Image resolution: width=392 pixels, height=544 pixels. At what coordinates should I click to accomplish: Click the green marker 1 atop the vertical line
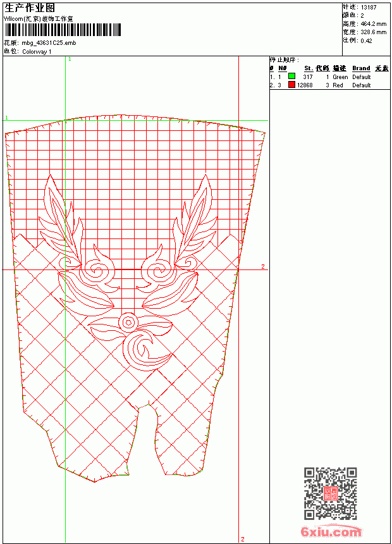coord(70,59)
